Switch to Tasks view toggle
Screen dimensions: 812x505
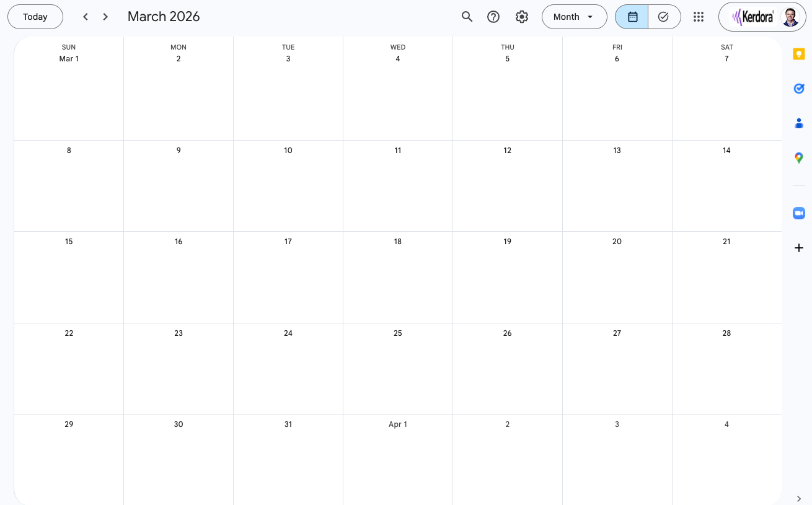664,17
